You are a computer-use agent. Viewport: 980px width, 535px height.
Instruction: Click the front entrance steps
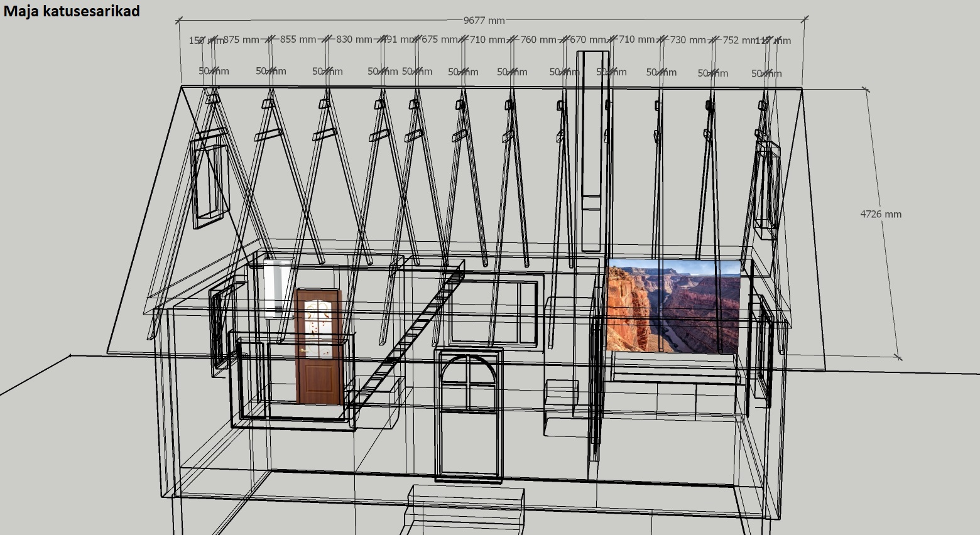[465, 507]
